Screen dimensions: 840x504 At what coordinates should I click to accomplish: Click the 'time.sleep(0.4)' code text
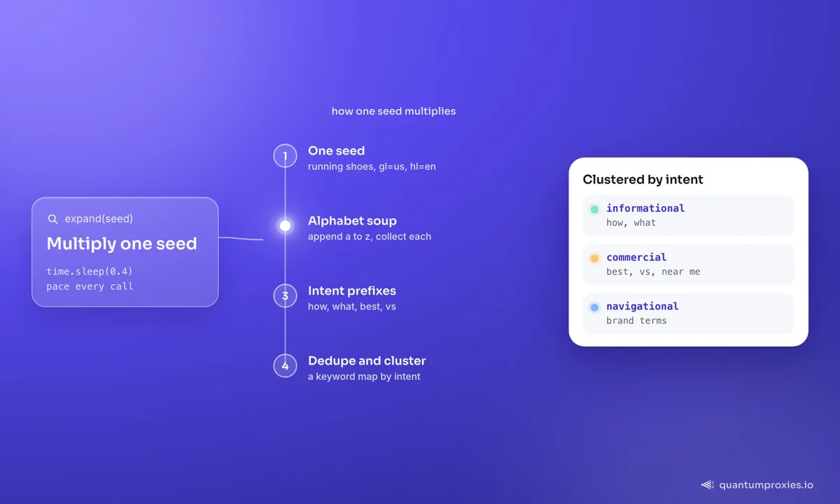tap(90, 272)
